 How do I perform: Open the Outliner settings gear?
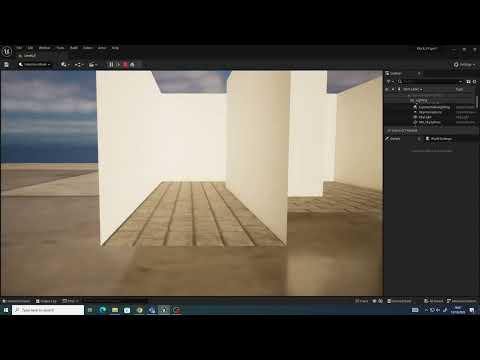[x=475, y=81]
